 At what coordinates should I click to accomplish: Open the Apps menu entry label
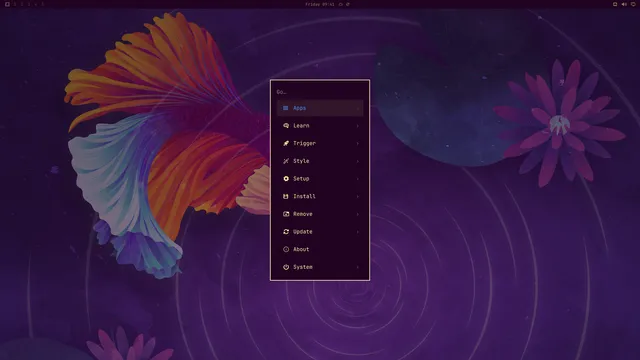point(299,108)
